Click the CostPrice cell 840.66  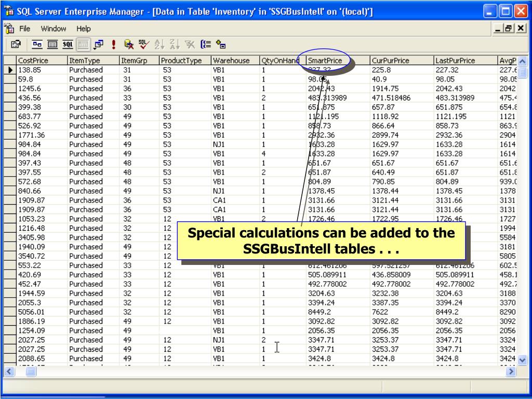coord(42,191)
